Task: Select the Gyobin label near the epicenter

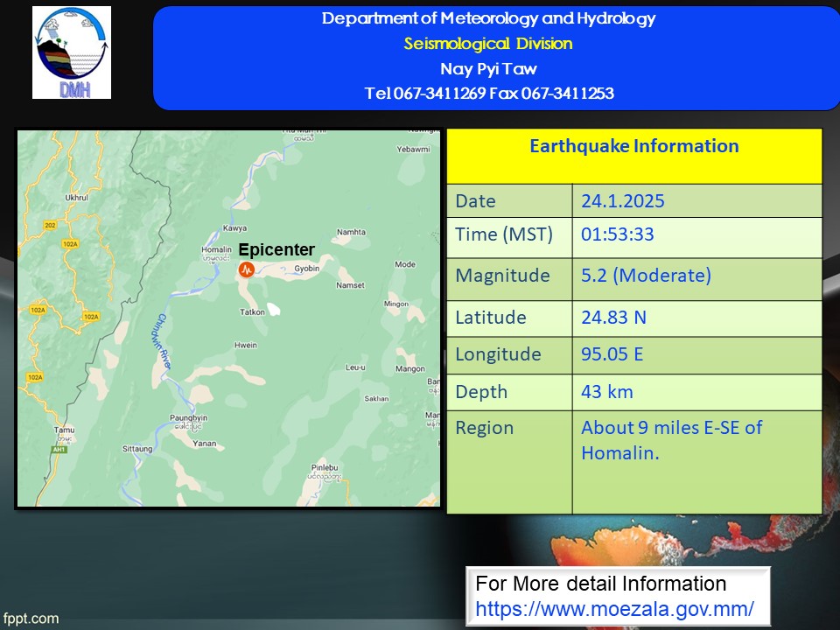Action: [307, 269]
